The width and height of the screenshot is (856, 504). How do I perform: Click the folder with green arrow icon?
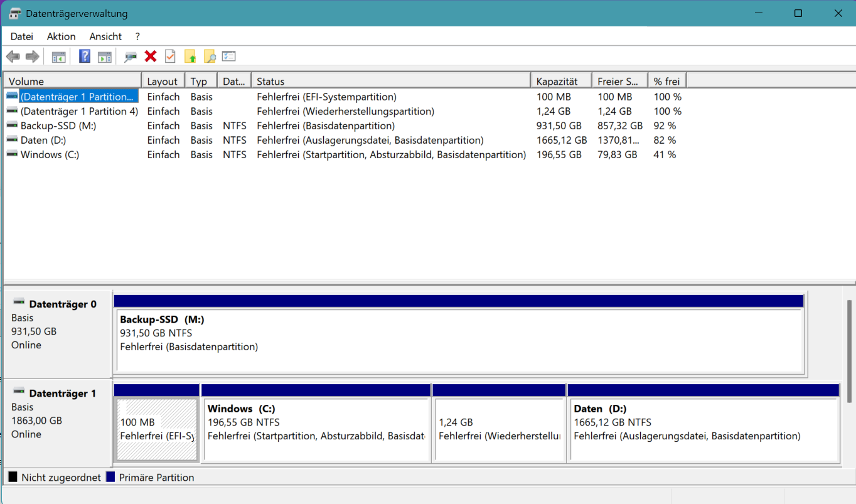tap(190, 56)
